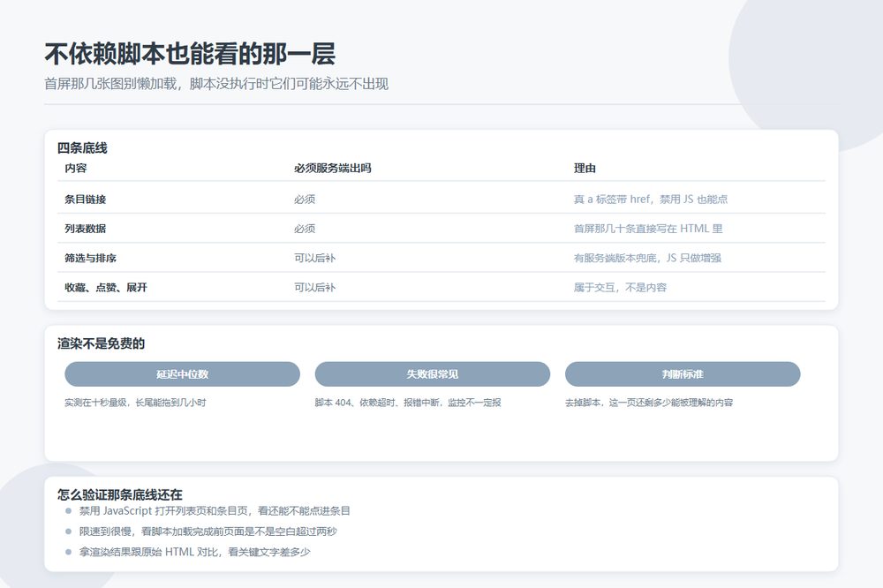Click the reason 真 a 标签带 href，禁用 JS 也能点
Viewport: 883px width, 588px height.
(x=651, y=200)
